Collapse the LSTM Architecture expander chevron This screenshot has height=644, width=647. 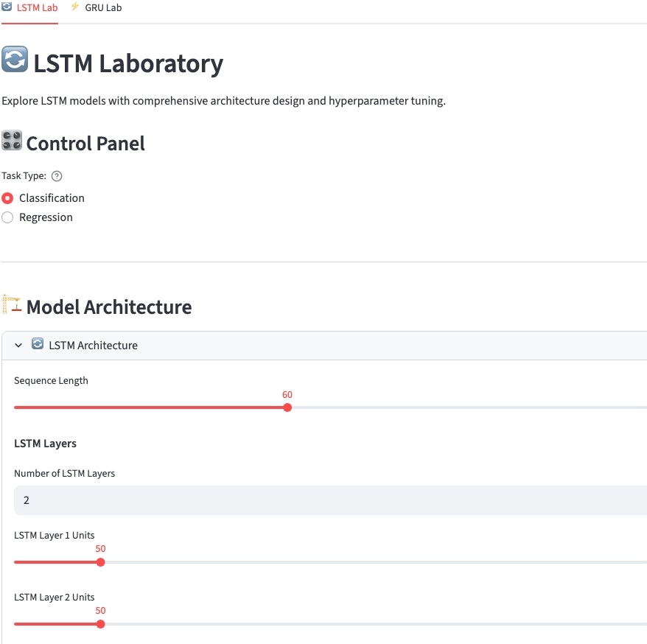coord(19,346)
